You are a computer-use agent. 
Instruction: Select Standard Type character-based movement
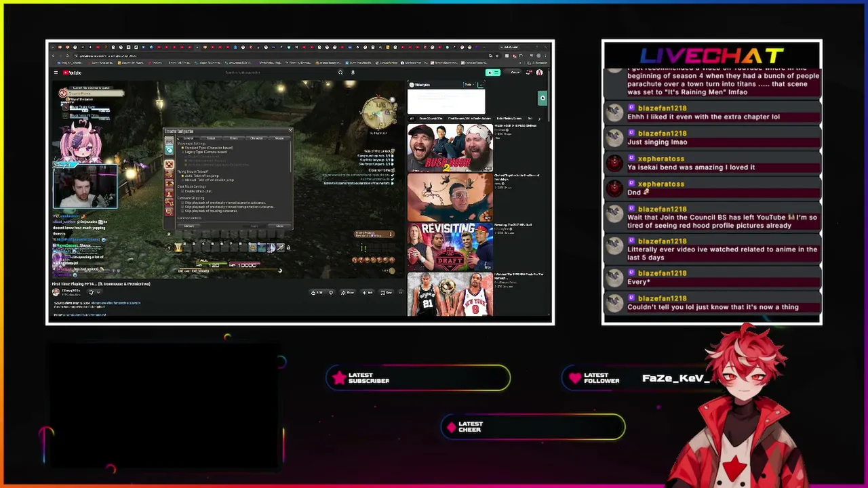click(x=208, y=148)
